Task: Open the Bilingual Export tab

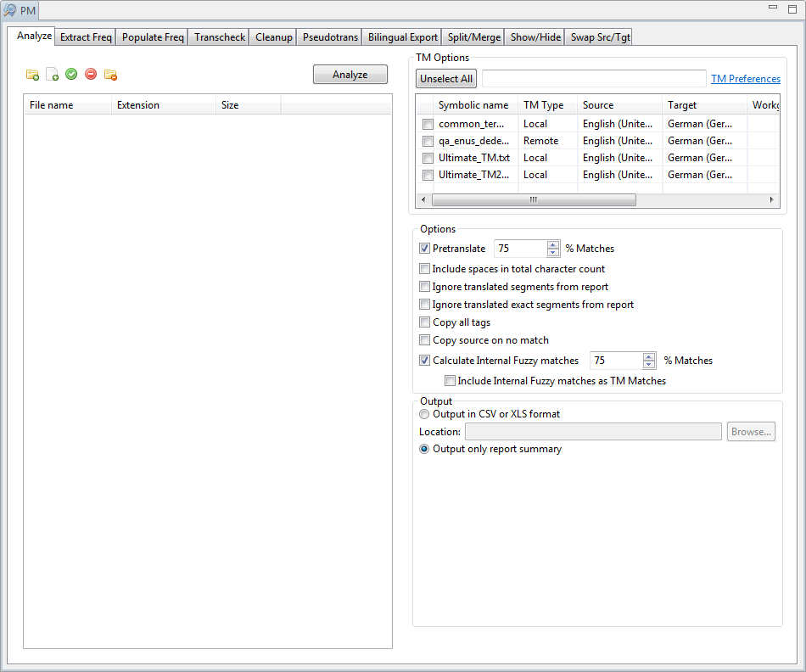Action: tap(402, 37)
